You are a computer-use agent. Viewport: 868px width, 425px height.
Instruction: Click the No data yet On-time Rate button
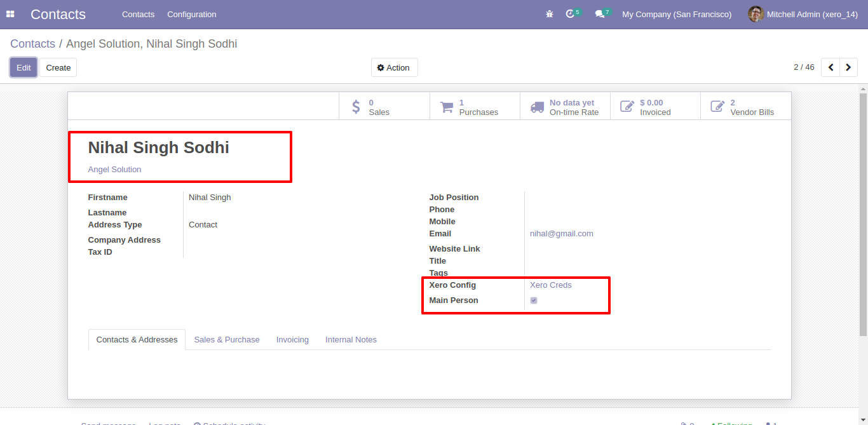(x=565, y=107)
